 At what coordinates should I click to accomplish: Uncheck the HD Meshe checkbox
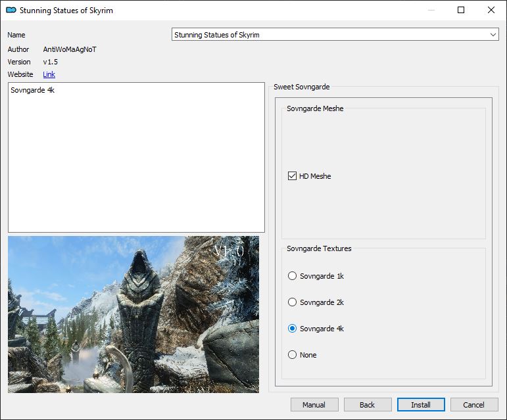pyautogui.click(x=292, y=176)
